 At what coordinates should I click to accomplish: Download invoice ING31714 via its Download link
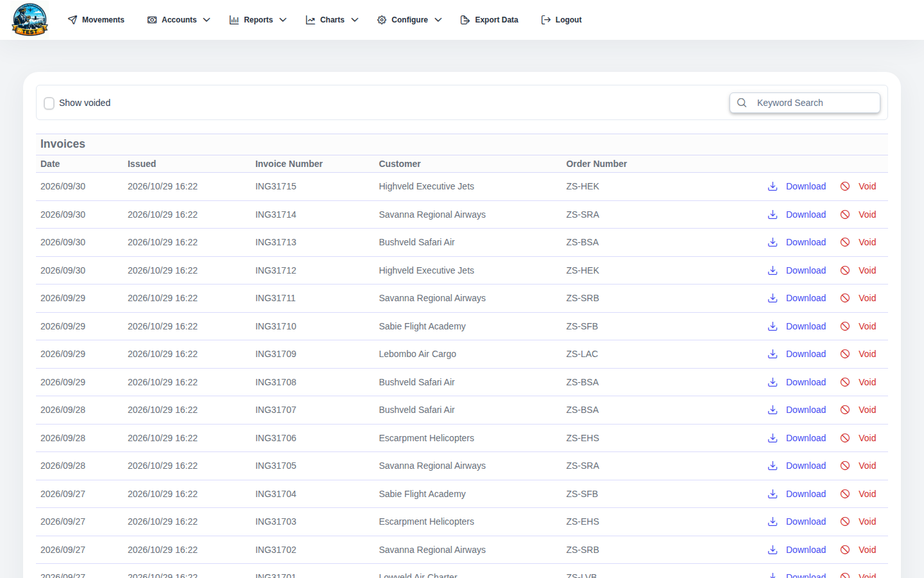coord(806,215)
